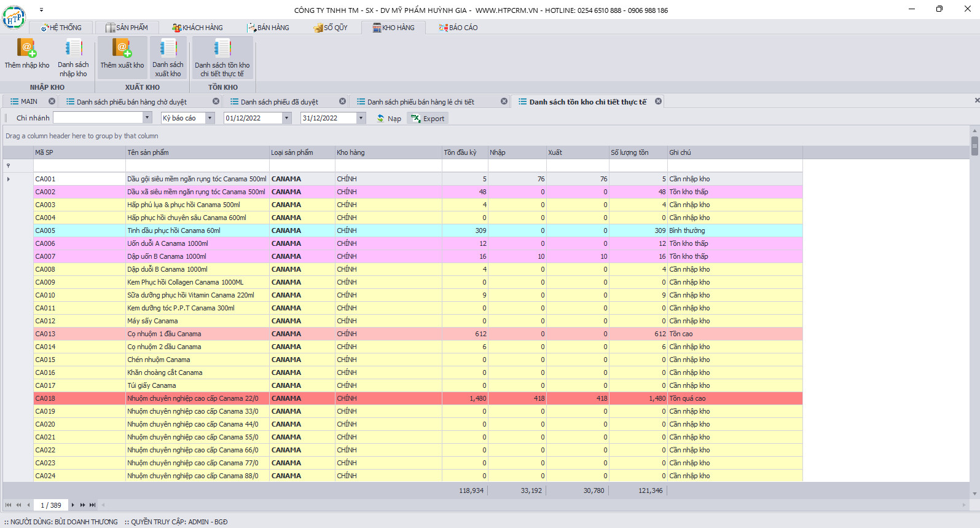
Task: Go to next page set in pager
Action: tap(82, 505)
